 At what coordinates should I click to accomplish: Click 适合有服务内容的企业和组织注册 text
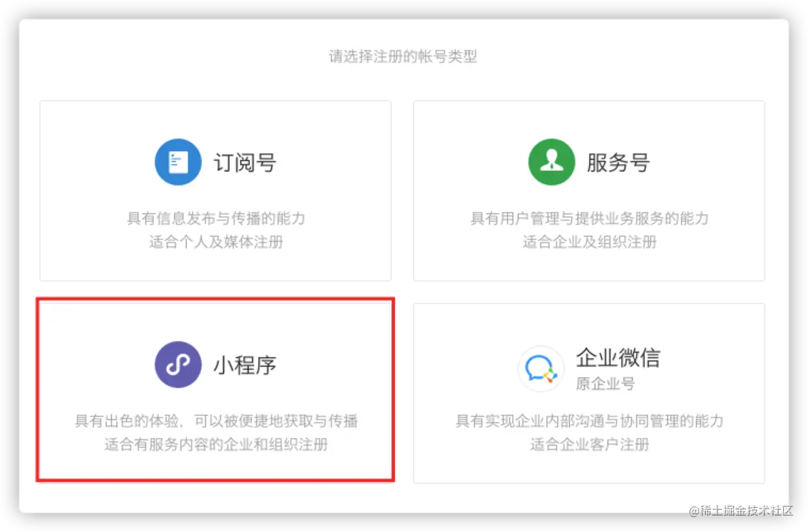point(216,445)
